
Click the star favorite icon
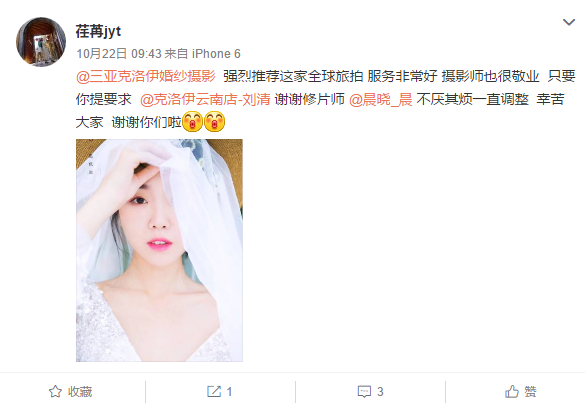[55, 391]
